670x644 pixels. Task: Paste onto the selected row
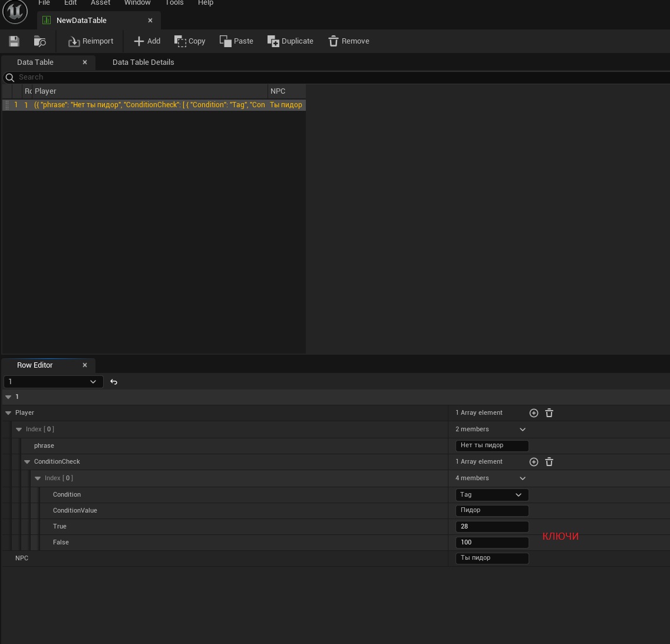click(236, 41)
